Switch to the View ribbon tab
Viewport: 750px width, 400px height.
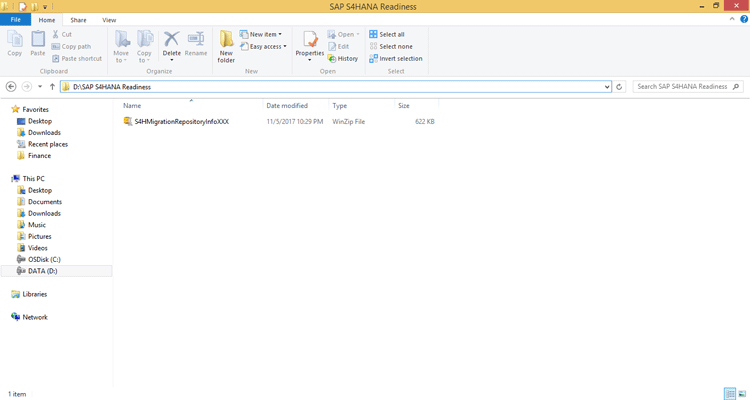point(109,20)
